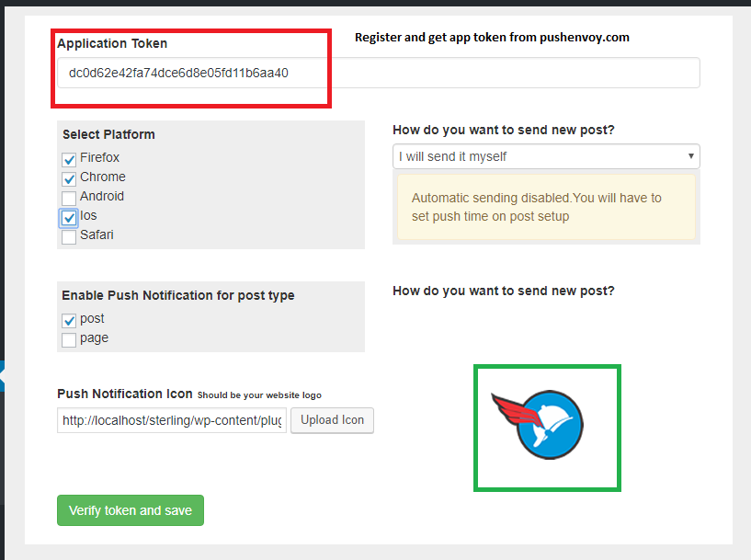Click the collapse arrow on the left sidebar edge
Screen dimensions: 751x560
pos(2,376)
